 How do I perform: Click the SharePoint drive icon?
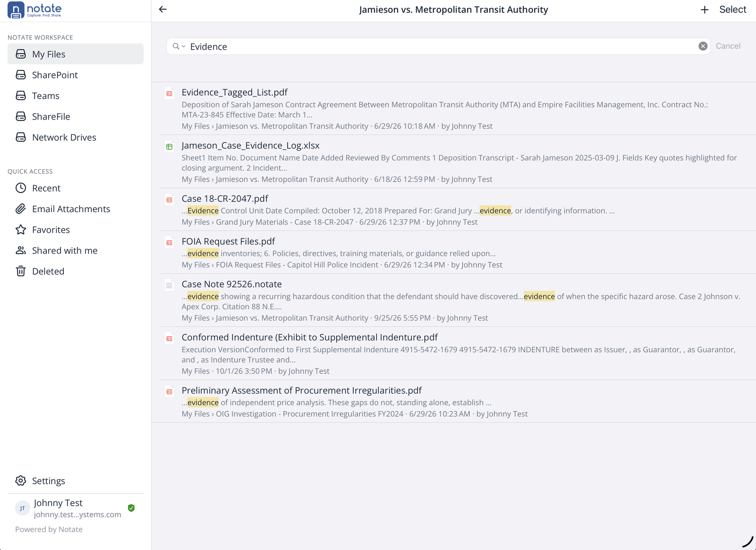pos(21,75)
